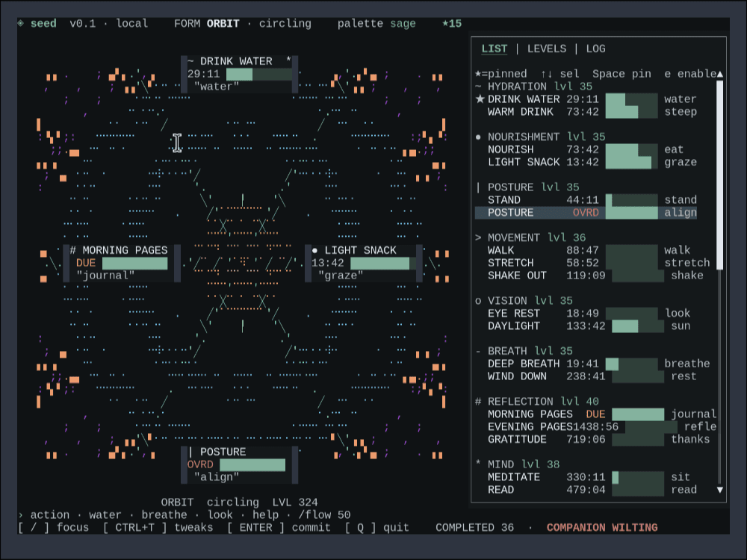Click the star score indicator showing 15

pos(452,23)
